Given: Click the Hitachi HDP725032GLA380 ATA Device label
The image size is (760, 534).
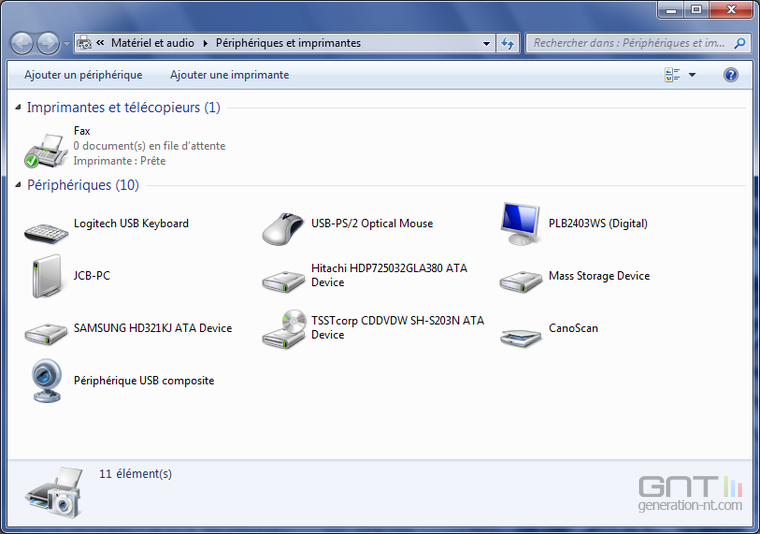Looking at the screenshot, I should [x=389, y=275].
